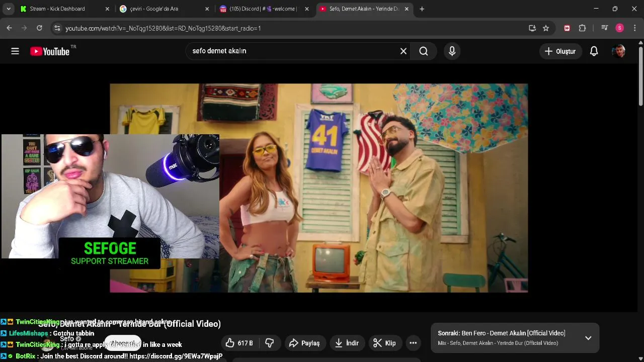Open more actions three-dot menu under video
The height and width of the screenshot is (362, 644).
click(x=413, y=343)
